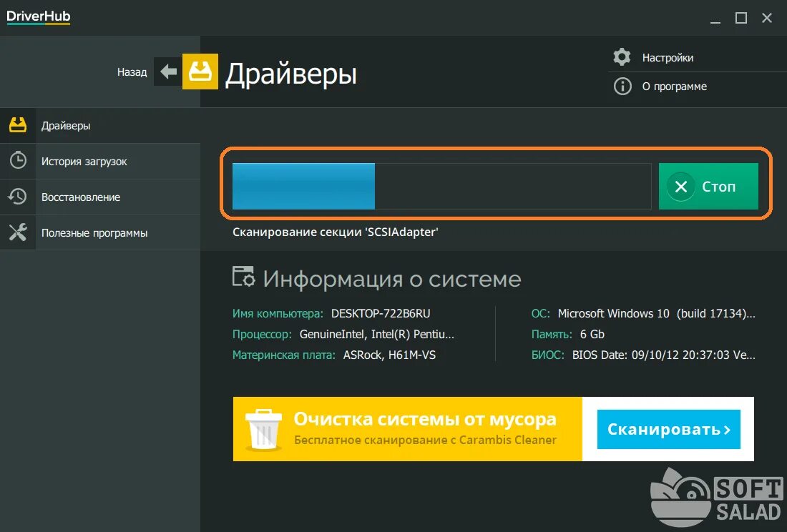This screenshot has width=787, height=532.
Task: Click the blue Сканировать button
Action: pyautogui.click(x=668, y=429)
